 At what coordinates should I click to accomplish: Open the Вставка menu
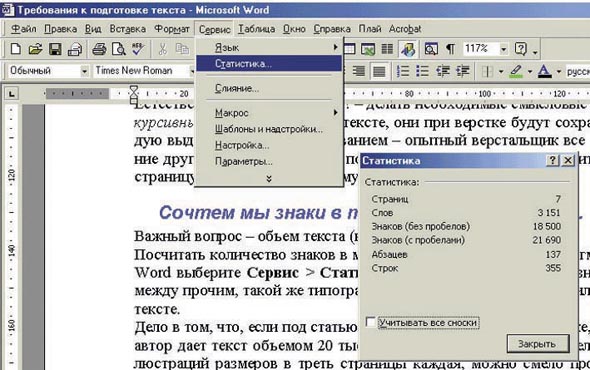click(128, 29)
